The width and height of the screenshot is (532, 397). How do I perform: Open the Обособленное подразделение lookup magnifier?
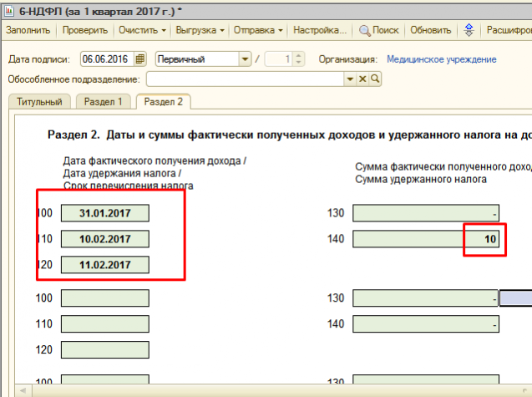(375, 79)
